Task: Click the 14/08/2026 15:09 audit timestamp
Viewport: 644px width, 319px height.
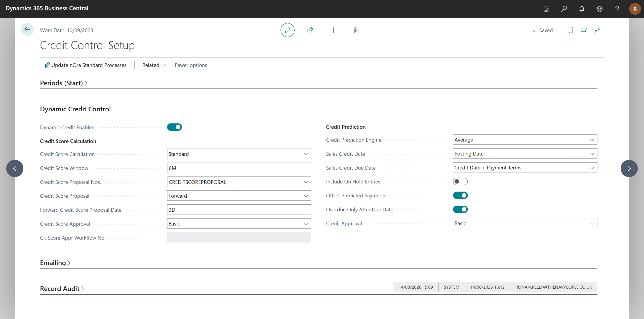Action: click(x=416, y=287)
